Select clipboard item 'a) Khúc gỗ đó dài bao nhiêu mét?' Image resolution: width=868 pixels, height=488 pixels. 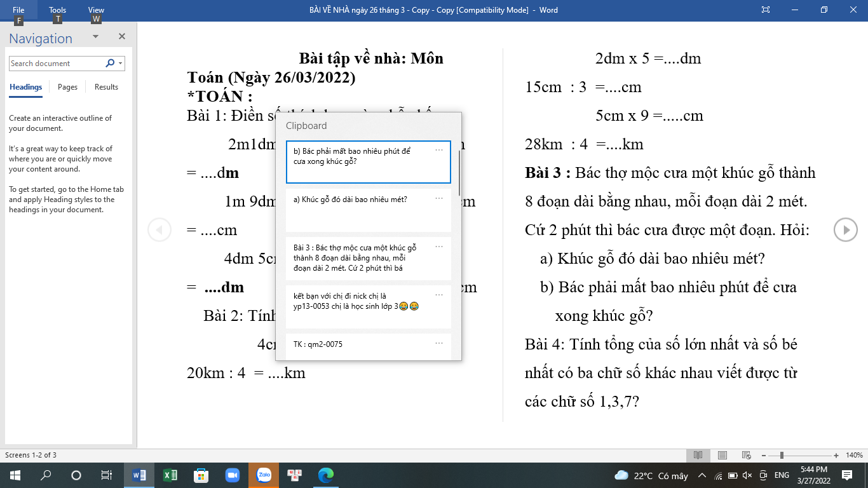point(368,210)
